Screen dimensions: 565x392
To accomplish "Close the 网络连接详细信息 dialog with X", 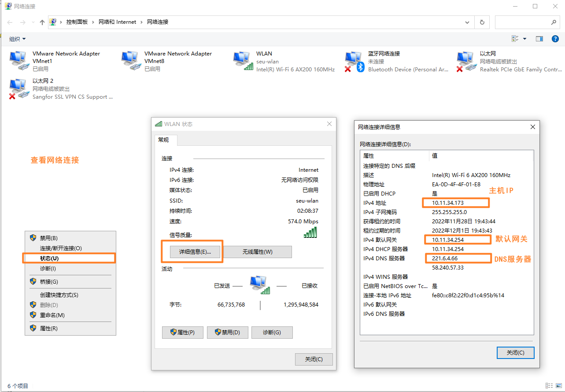I will coord(533,127).
